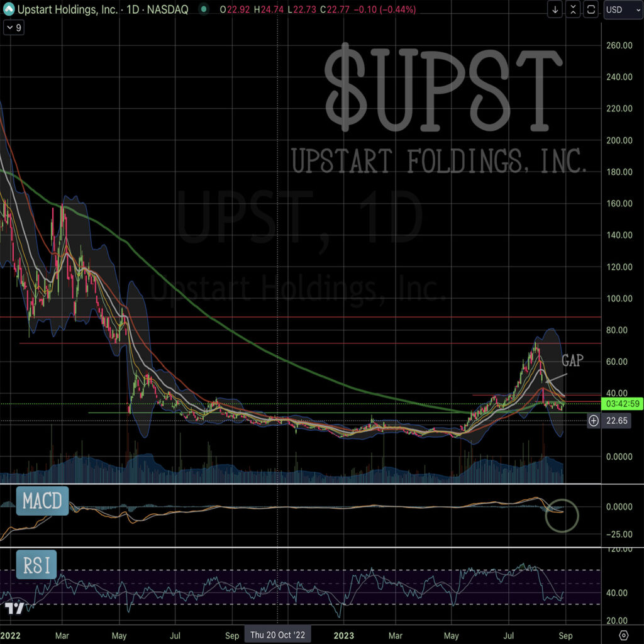Click the 20.00 label on the RSI scale
Image resolution: width=644 pixels, height=644 pixels.
[618, 621]
